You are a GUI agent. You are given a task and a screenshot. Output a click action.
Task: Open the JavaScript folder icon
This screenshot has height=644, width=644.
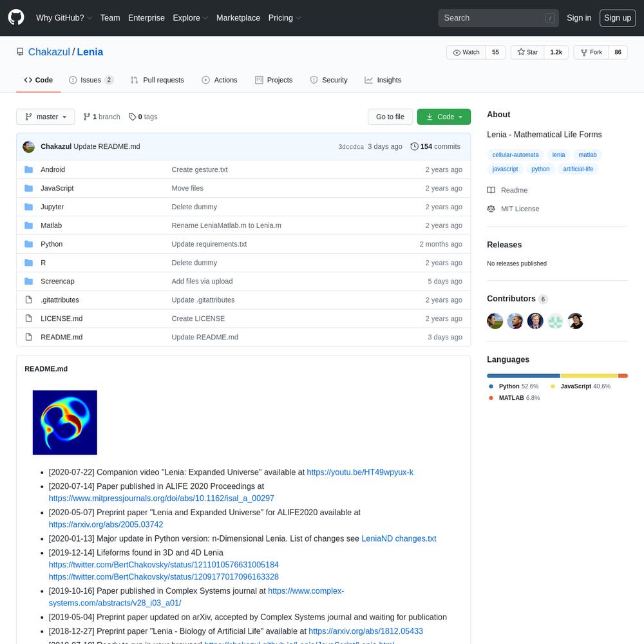pos(28,188)
